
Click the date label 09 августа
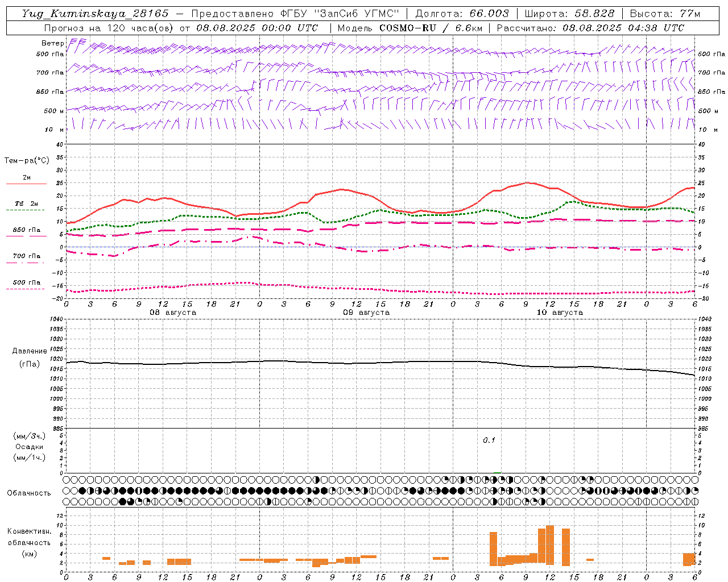366,313
